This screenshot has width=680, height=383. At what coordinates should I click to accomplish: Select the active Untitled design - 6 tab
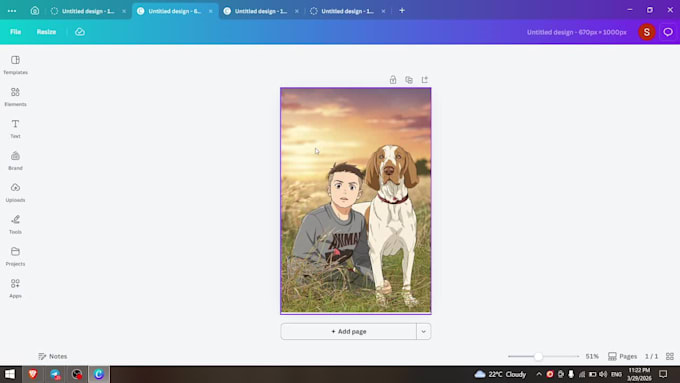tap(175, 11)
